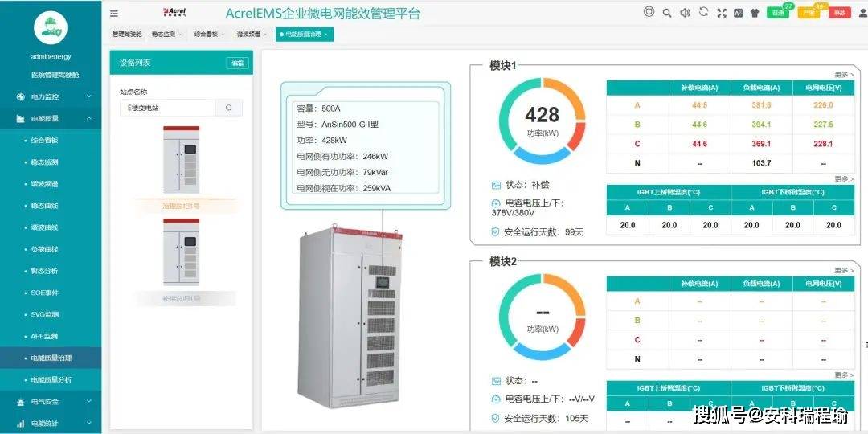Click the N-phase load current value 103.7
Screen dimensions: 868x434
(762, 163)
